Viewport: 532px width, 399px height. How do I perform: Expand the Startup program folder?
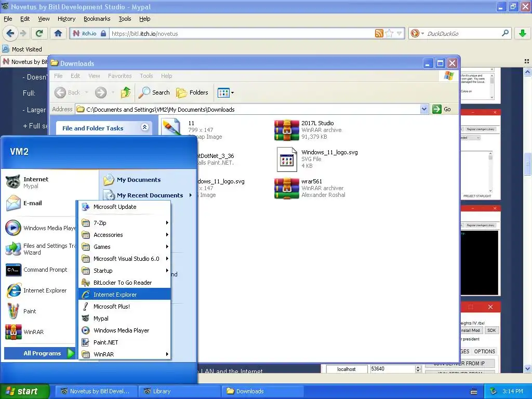pyautogui.click(x=124, y=271)
